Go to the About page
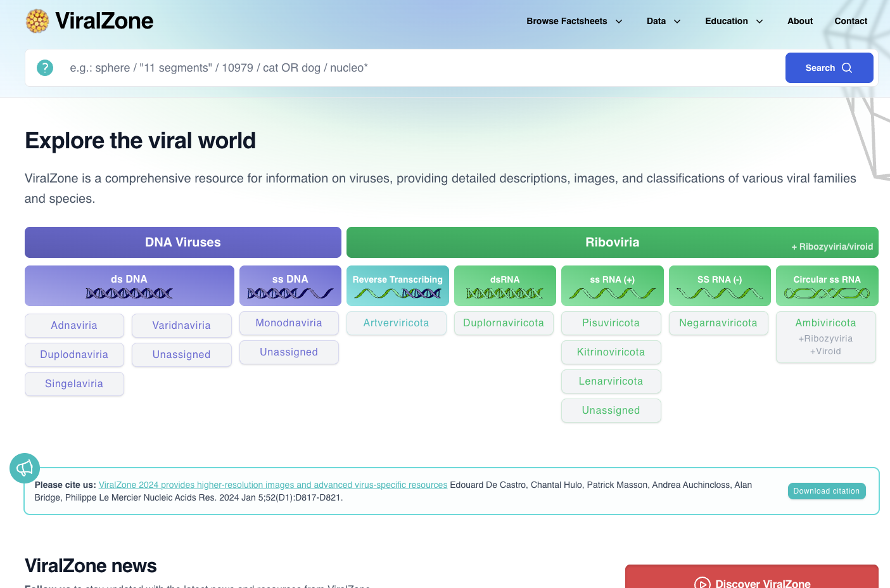Image resolution: width=890 pixels, height=588 pixels. coord(800,21)
